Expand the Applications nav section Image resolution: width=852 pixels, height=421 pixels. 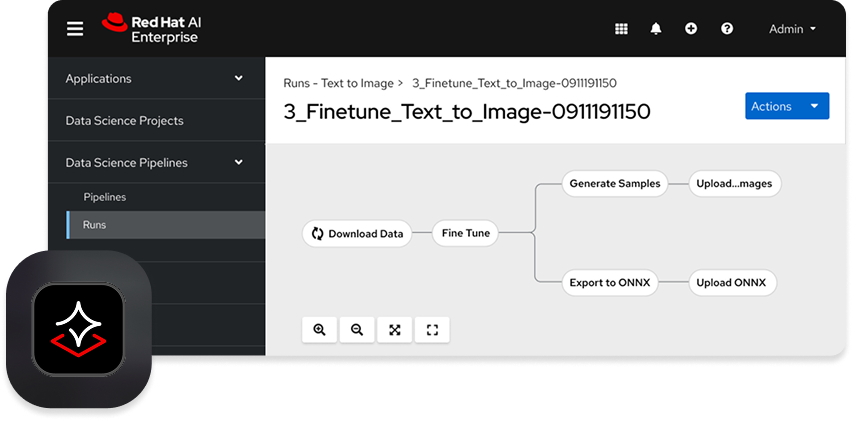point(156,78)
